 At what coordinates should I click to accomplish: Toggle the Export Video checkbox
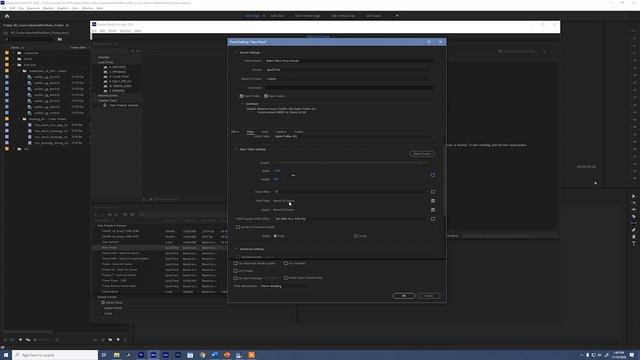click(242, 96)
